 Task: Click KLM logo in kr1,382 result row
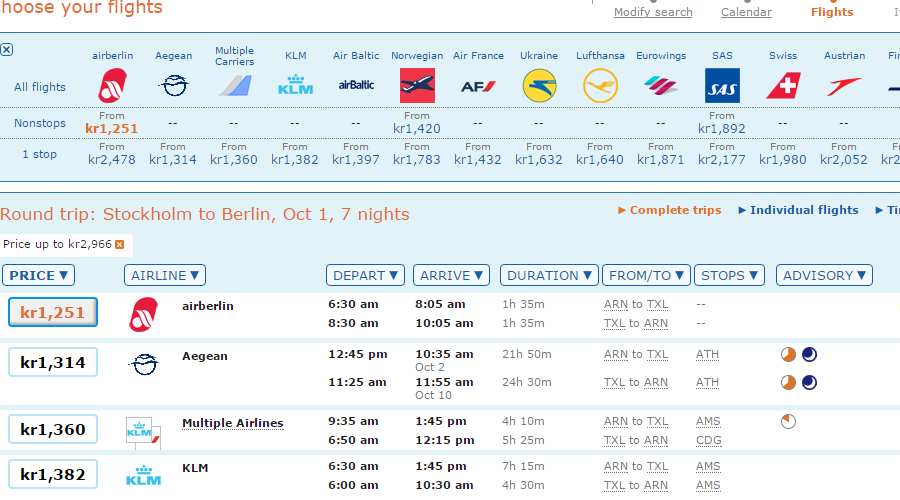tap(143, 475)
